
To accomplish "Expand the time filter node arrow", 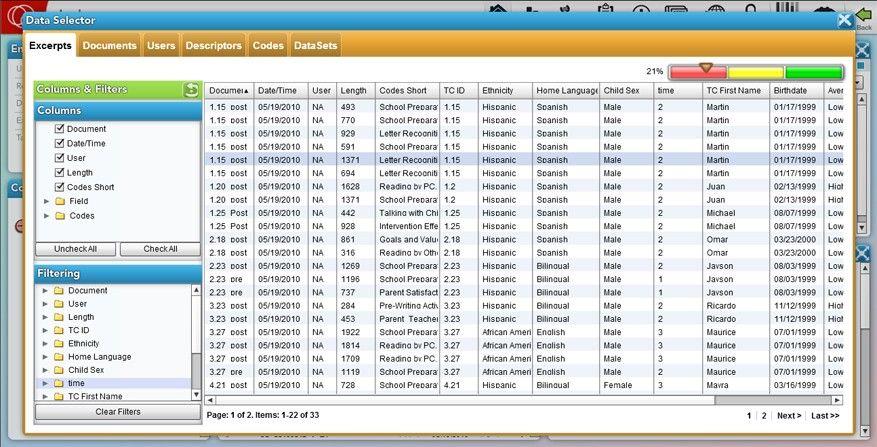I will [45, 383].
